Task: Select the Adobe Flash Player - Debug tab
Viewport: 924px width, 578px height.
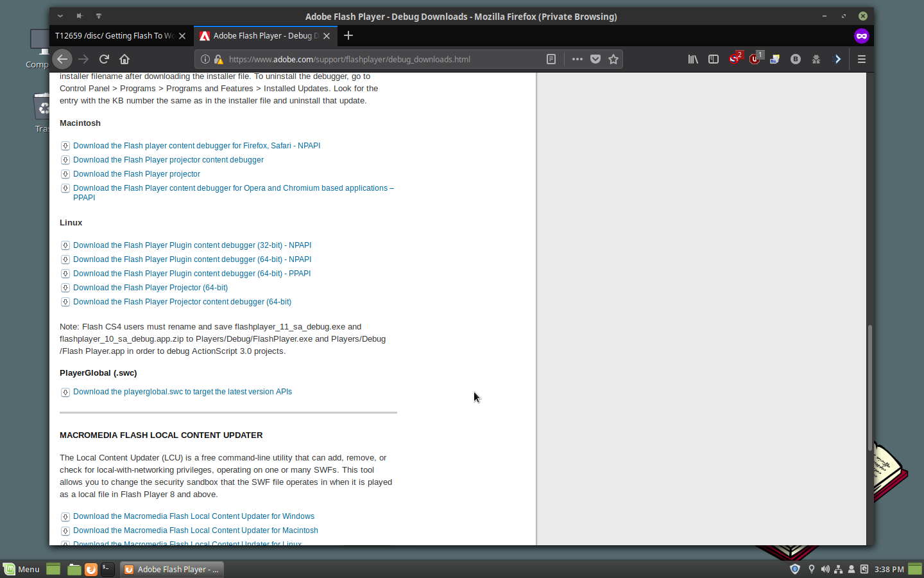Action: (x=265, y=36)
